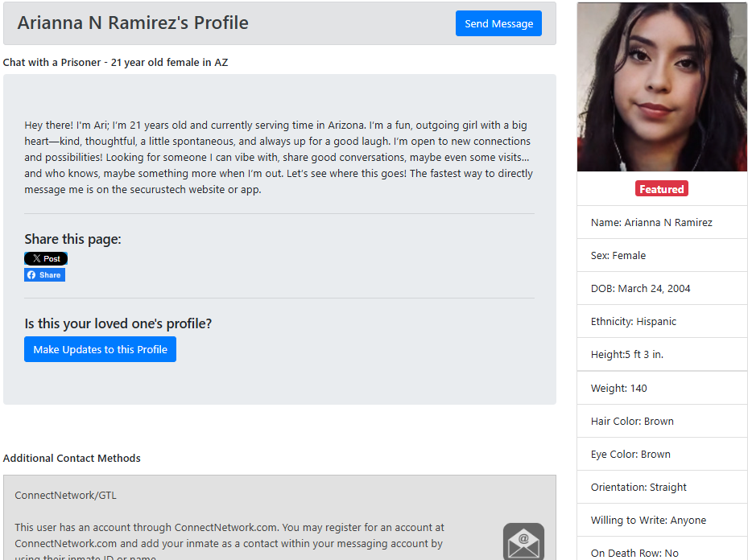Click the 'Willing to Write: Anyone' row
748x560 pixels.
[x=662, y=520]
